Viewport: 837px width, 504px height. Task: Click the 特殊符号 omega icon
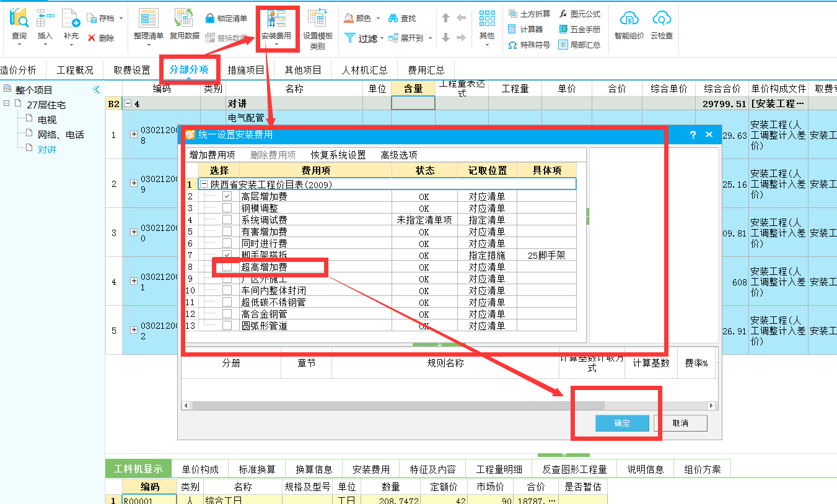[512, 45]
